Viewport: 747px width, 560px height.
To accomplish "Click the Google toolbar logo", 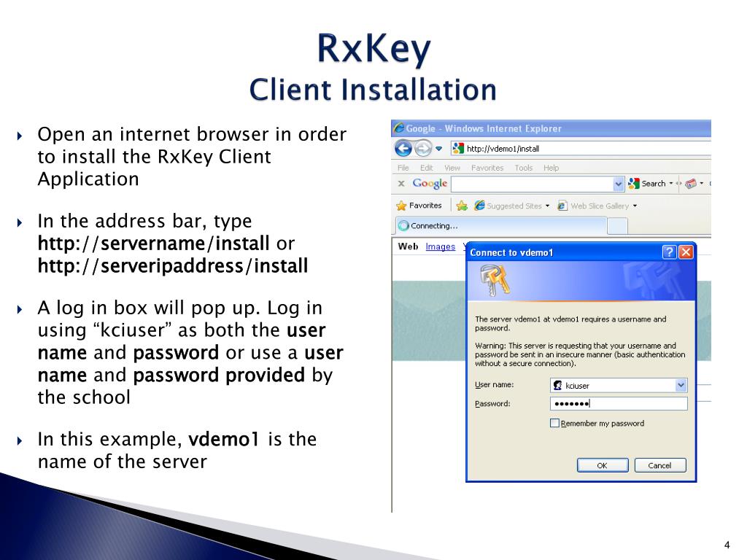I will click(x=430, y=183).
